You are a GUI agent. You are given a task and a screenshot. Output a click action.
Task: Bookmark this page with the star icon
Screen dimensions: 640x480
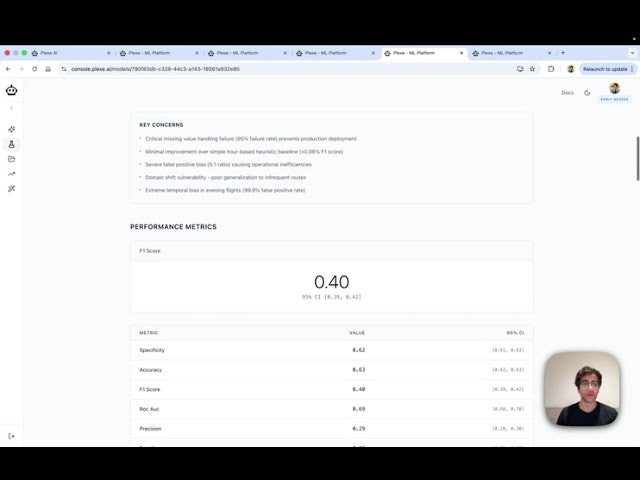point(532,69)
